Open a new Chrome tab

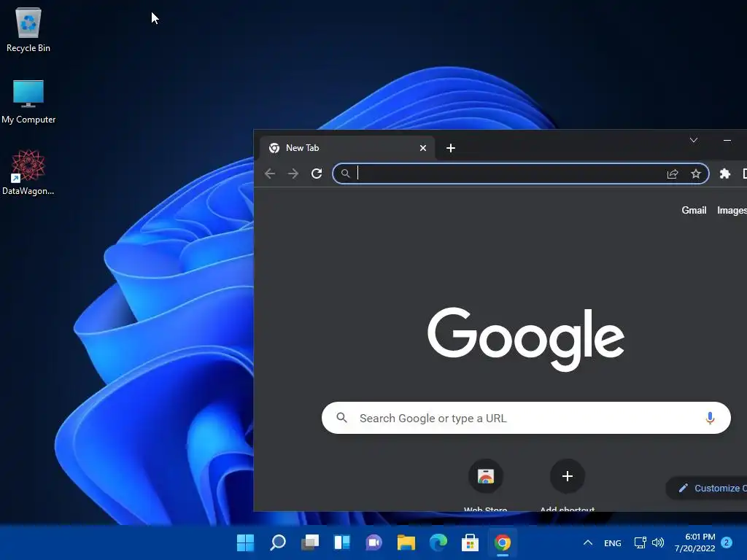[451, 148]
